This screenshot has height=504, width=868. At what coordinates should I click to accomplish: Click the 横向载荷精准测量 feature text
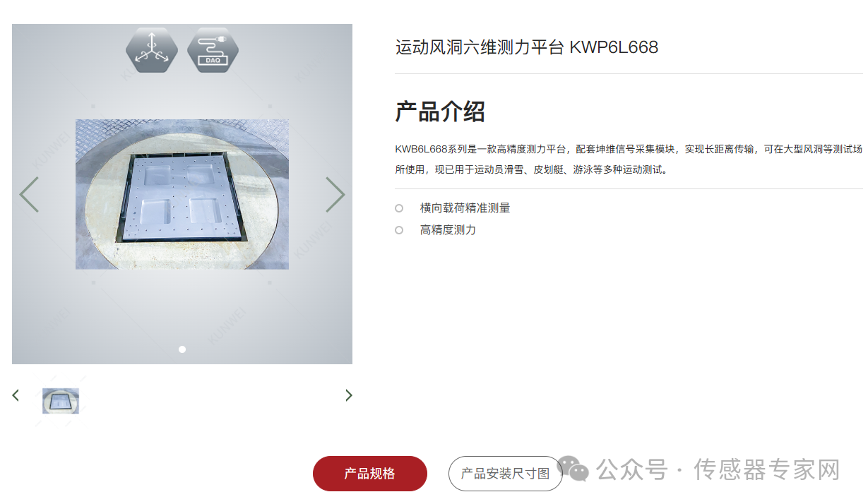pyautogui.click(x=465, y=208)
